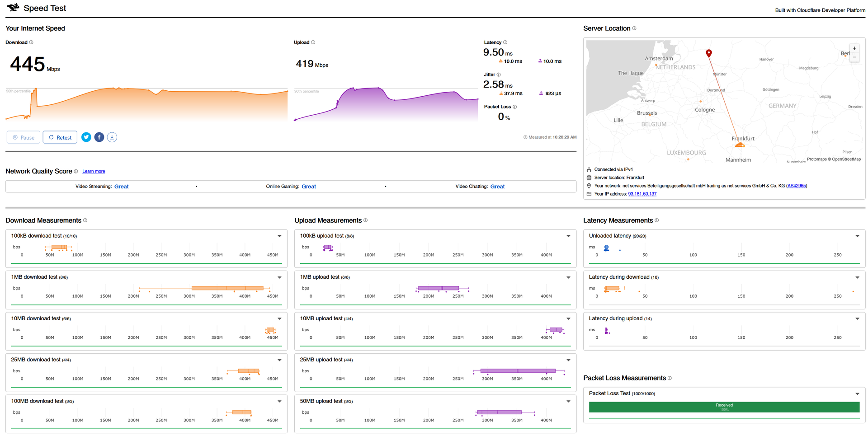The width and height of the screenshot is (868, 435).
Task: Expand the Unloaded latency panel
Action: pyautogui.click(x=857, y=236)
